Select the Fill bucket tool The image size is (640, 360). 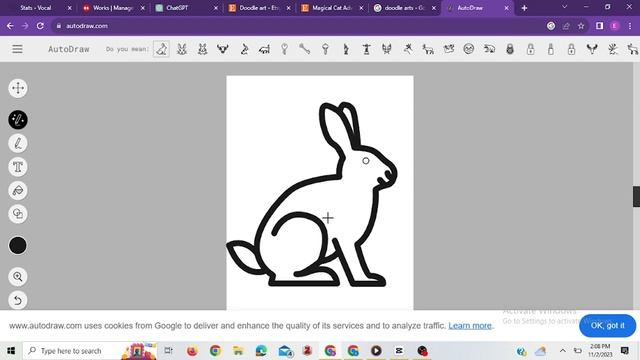(18, 191)
